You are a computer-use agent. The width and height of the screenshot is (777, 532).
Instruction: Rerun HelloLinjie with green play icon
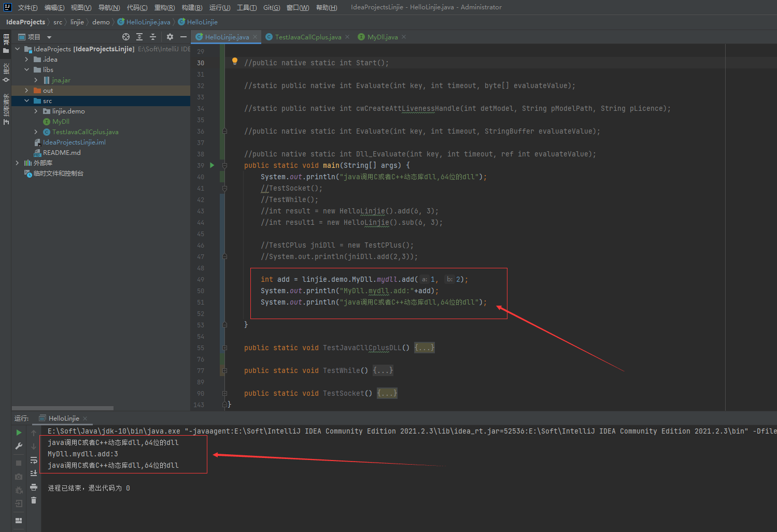19,433
